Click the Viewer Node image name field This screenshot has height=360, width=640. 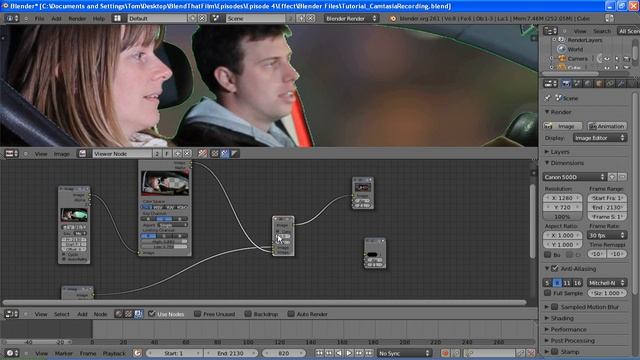click(122, 153)
